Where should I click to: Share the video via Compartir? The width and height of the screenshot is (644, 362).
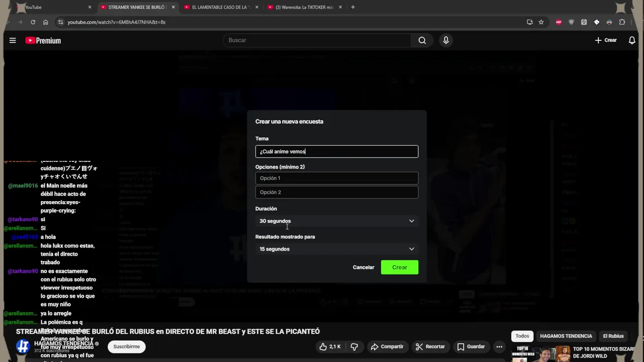[x=387, y=346]
